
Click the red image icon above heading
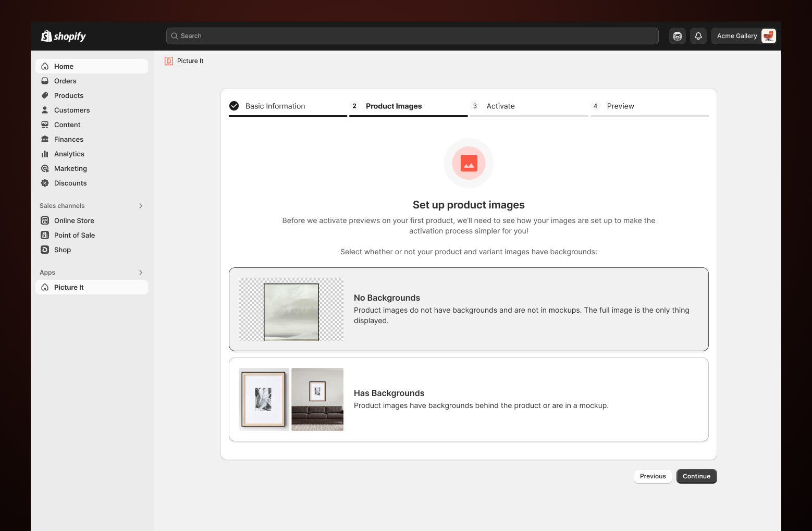(x=469, y=163)
